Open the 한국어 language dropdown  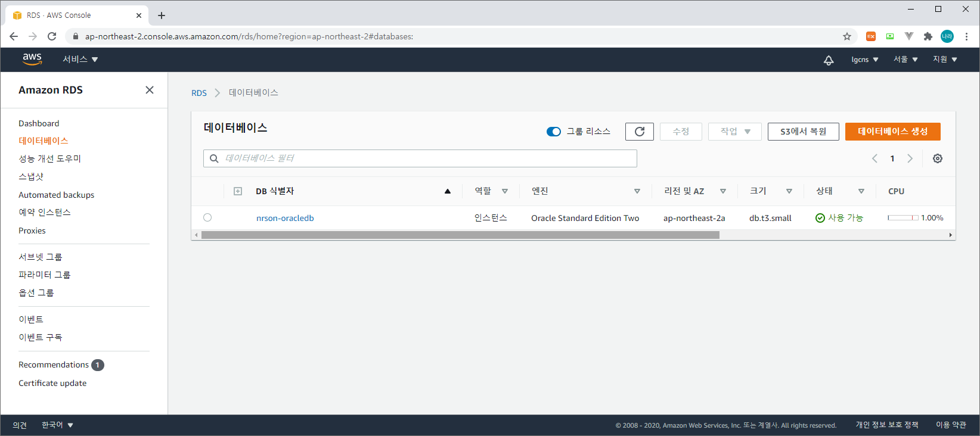pyautogui.click(x=57, y=425)
